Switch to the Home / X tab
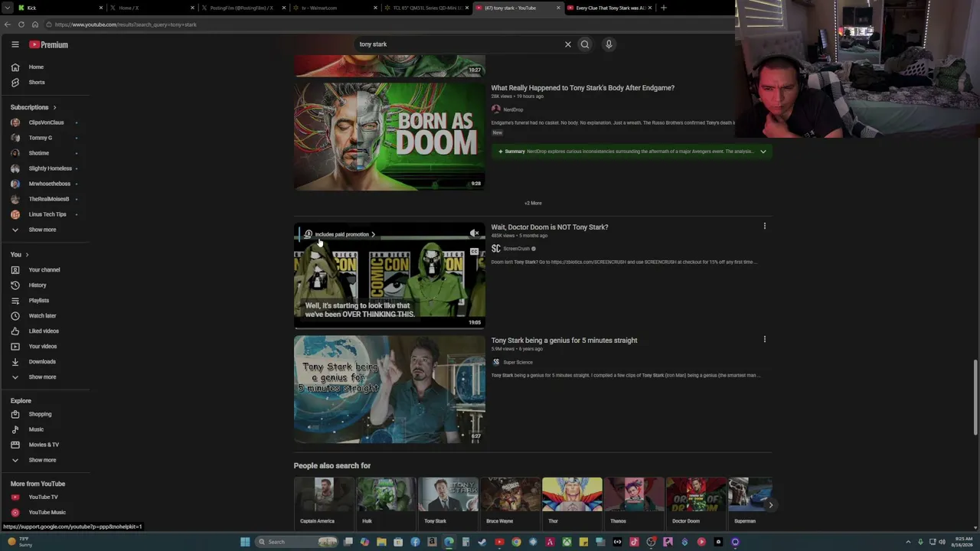 click(151, 8)
